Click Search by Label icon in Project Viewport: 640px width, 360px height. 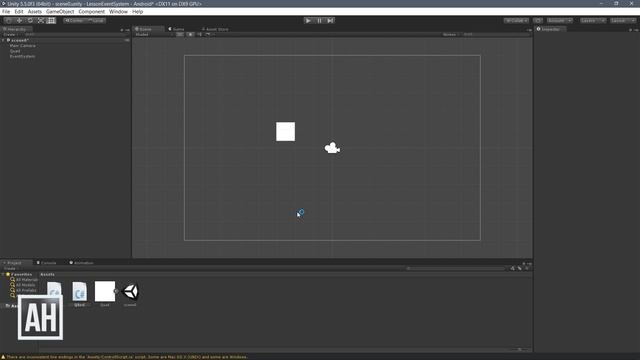(520, 269)
